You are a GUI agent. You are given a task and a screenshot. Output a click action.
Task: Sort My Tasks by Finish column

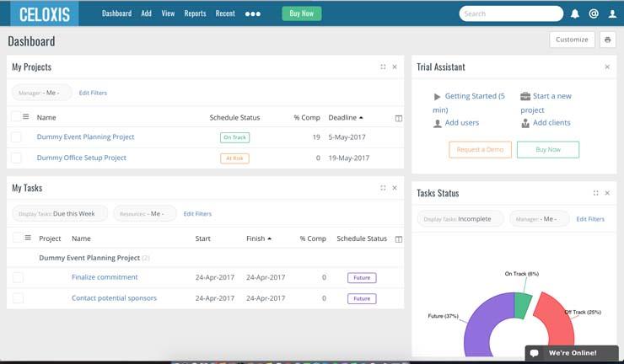[x=259, y=238]
